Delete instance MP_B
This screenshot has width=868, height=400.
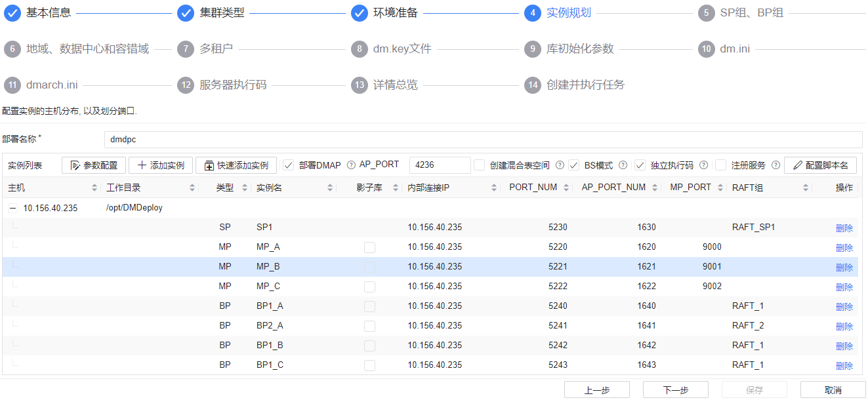[844, 268]
